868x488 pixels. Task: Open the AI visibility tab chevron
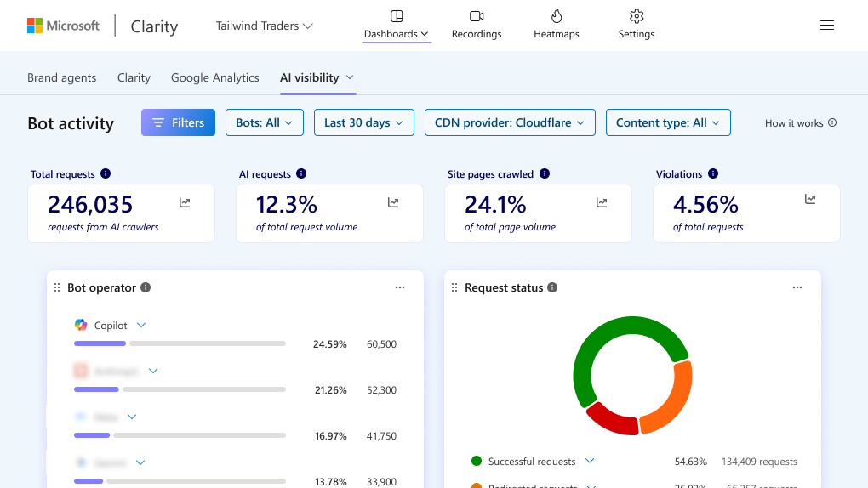click(350, 77)
